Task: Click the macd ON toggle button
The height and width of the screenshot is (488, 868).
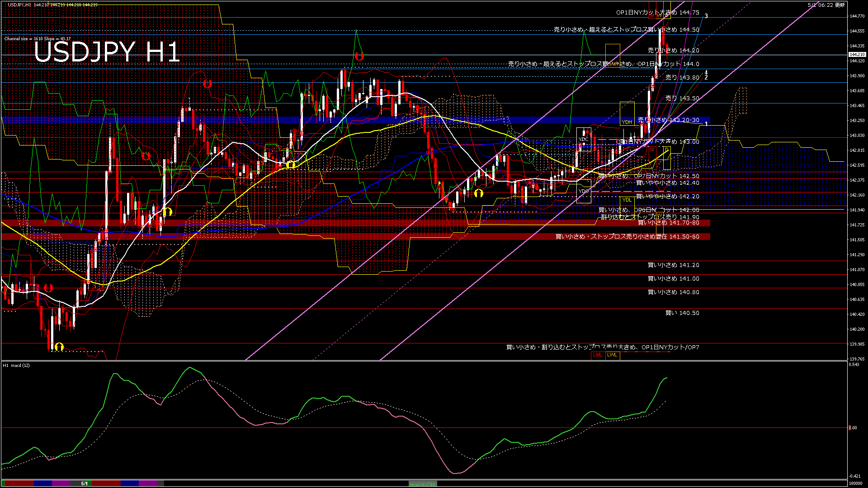Action: point(423,484)
